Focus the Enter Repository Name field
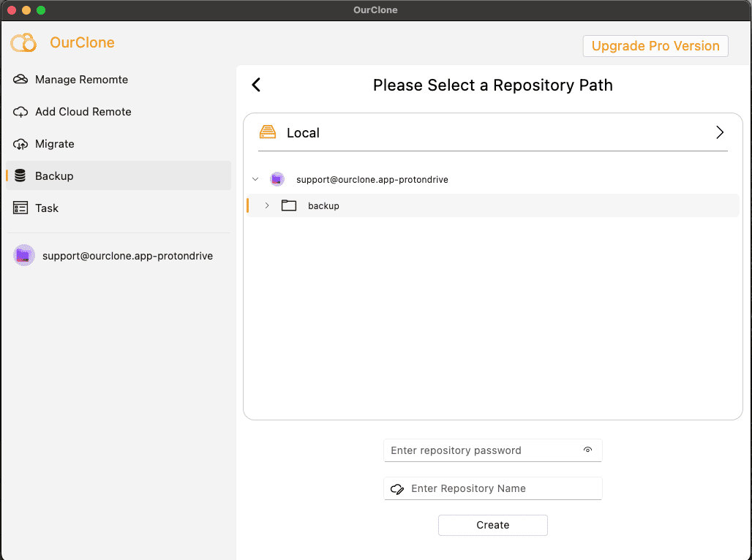 492,488
